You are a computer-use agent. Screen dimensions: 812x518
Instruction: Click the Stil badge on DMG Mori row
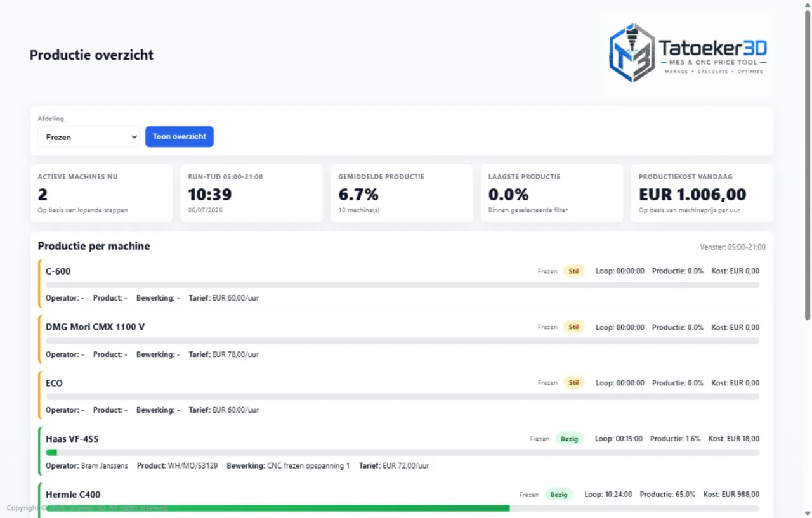click(574, 327)
